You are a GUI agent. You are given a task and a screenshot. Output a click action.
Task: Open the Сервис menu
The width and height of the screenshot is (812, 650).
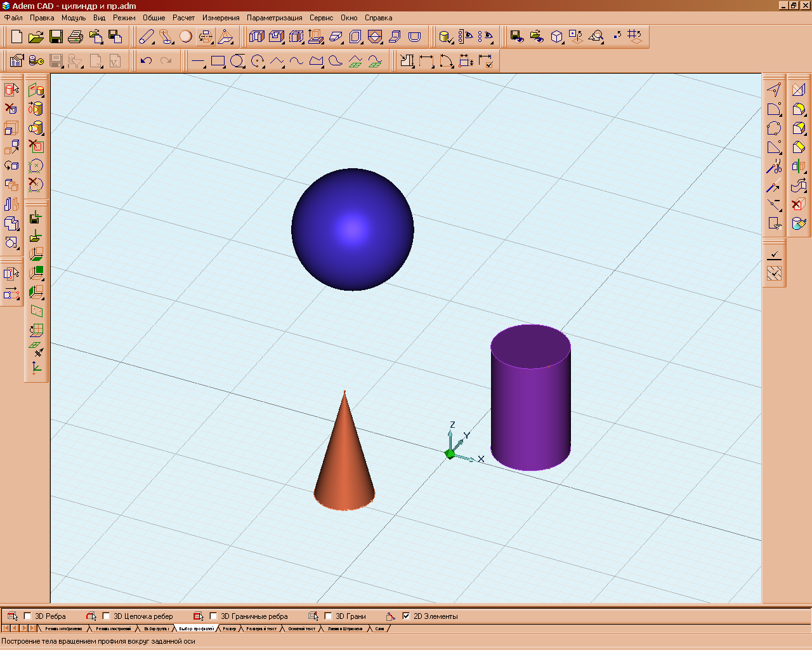(322, 18)
